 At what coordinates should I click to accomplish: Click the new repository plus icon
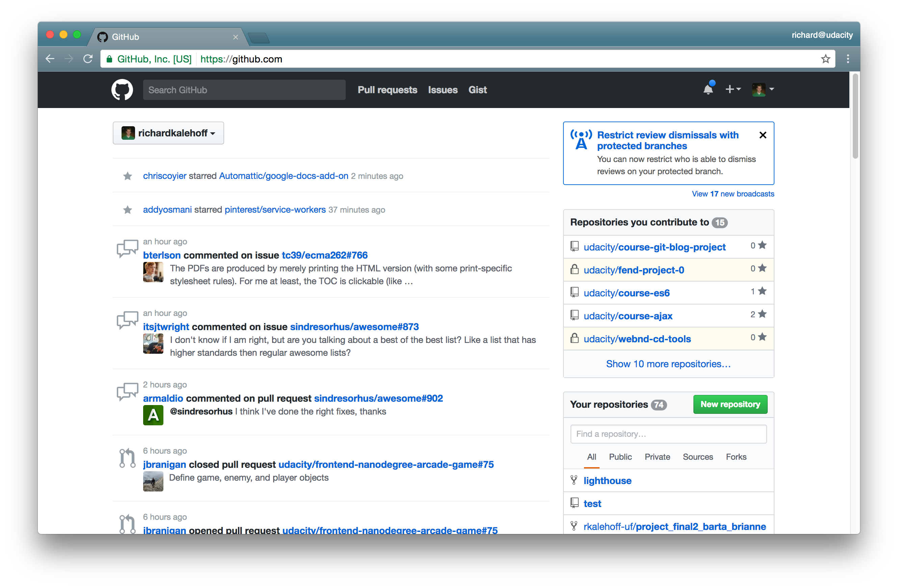click(x=732, y=90)
